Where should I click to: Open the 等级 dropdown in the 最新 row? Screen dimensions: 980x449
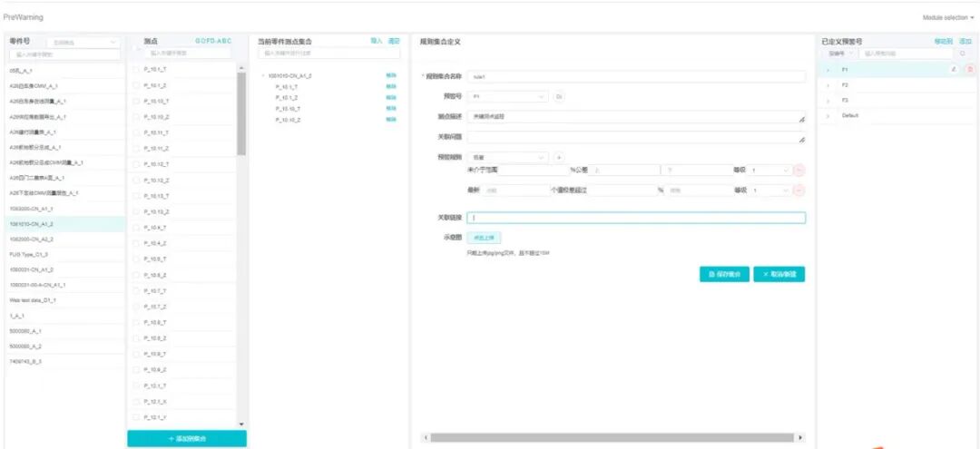pos(770,191)
